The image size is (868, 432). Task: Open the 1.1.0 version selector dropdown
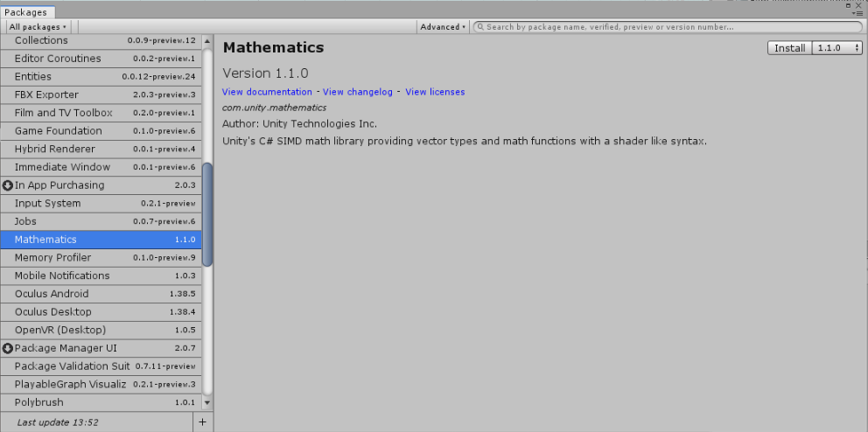click(837, 48)
